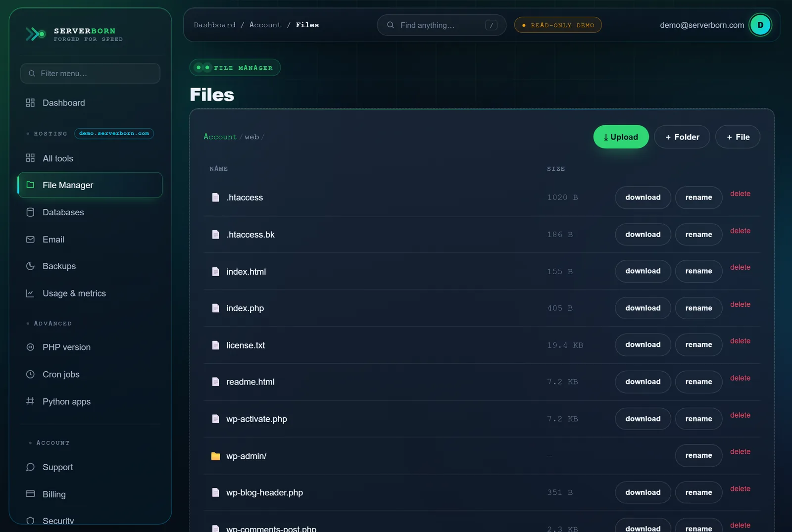Focus the Filter menu input
This screenshot has height=532, width=792.
pyautogui.click(x=90, y=73)
